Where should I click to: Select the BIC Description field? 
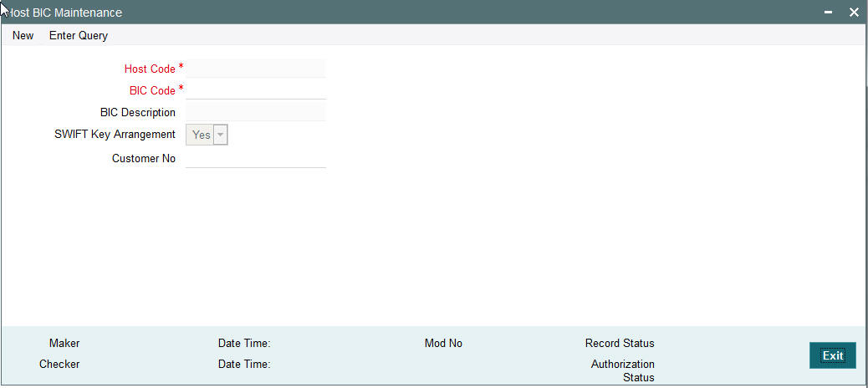[256, 112]
